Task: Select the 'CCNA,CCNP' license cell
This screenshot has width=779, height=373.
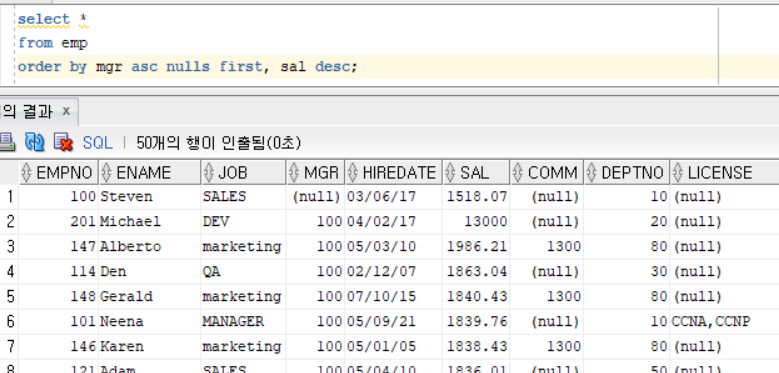Action: click(724, 322)
